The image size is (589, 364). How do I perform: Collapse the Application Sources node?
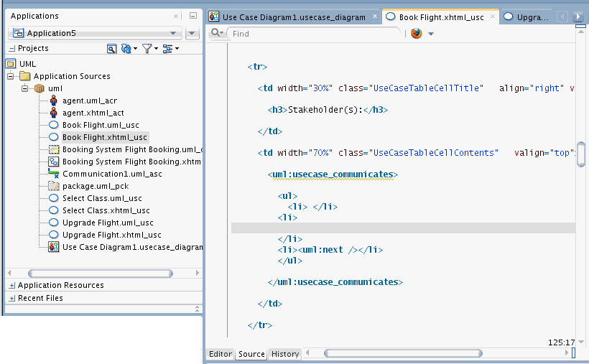click(11, 76)
